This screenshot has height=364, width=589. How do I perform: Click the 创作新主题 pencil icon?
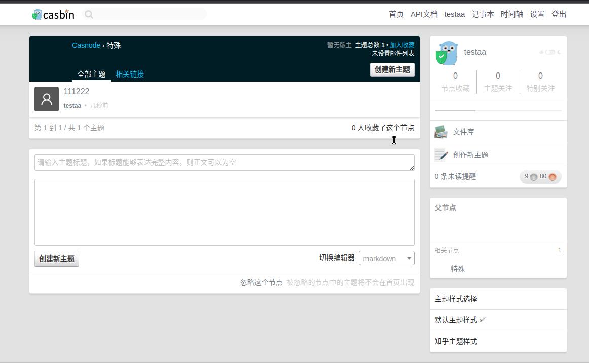[441, 154]
